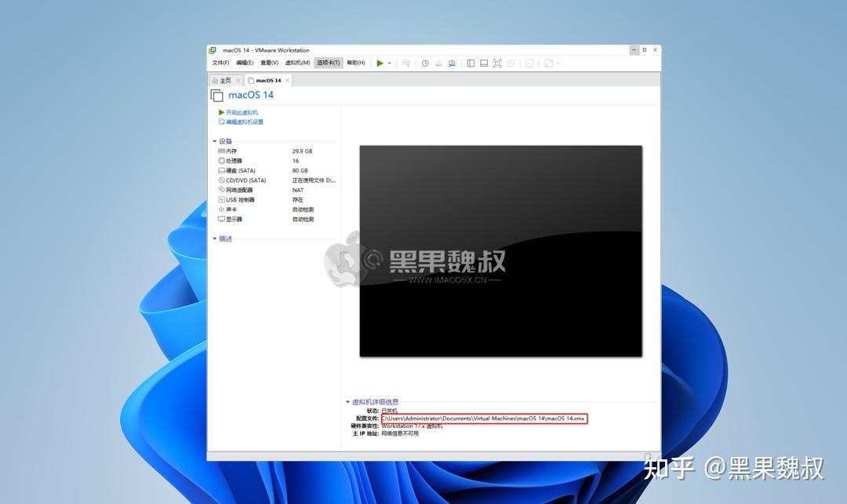Click the revert snapshot toolbar icon
Image resolution: width=847 pixels, height=504 pixels.
[438, 63]
